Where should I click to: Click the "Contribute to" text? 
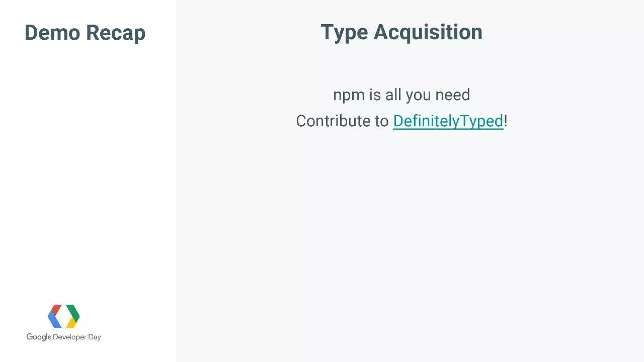342,121
